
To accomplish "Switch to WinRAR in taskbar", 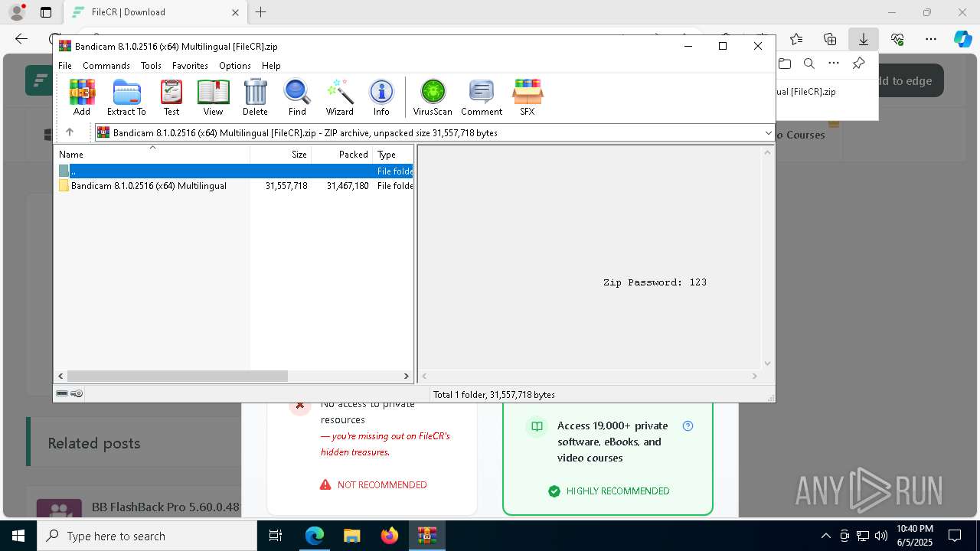I will (x=426, y=536).
